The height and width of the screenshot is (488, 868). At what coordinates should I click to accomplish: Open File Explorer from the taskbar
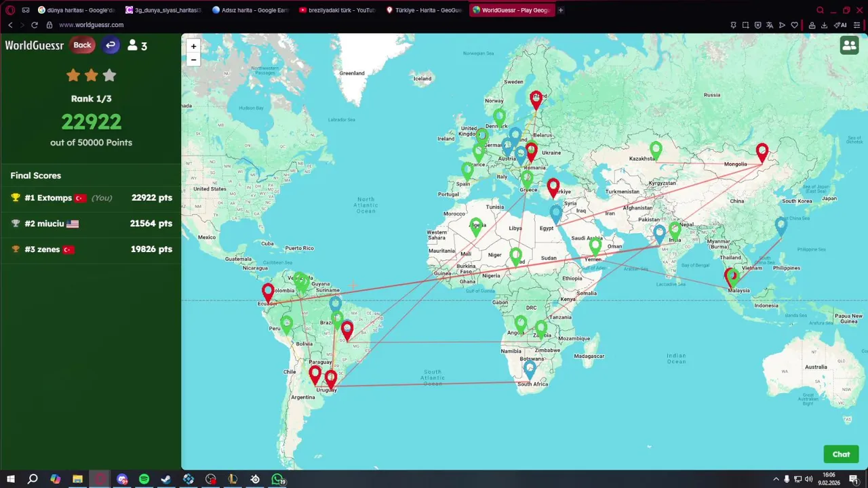[x=77, y=479]
